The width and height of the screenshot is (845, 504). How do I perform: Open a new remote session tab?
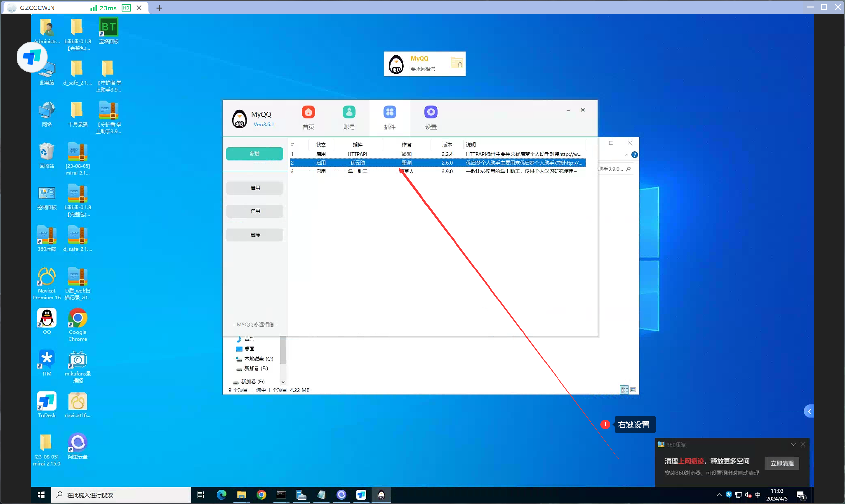tap(159, 8)
